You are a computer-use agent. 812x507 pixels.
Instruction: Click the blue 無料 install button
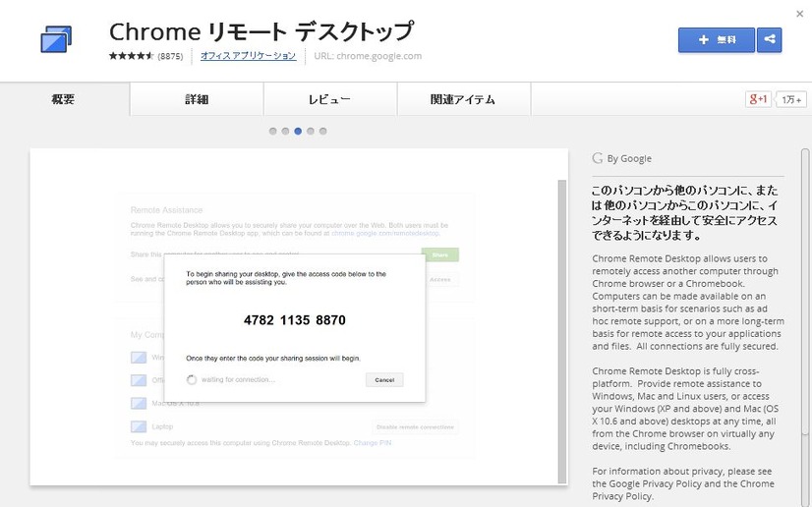point(717,40)
